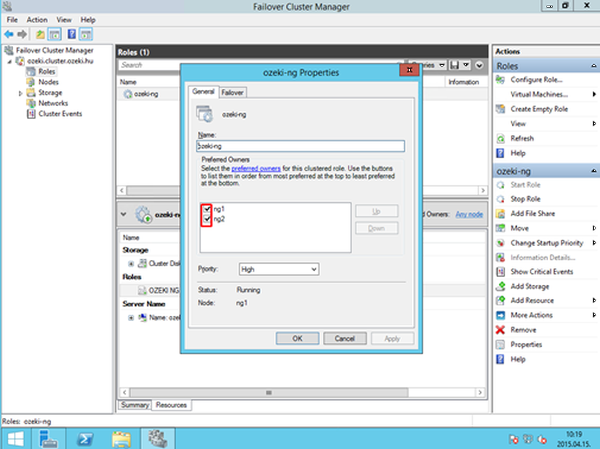Image resolution: width=600 pixels, height=449 pixels.
Task: Follow the preferred owners hyperlink
Action: (256, 168)
